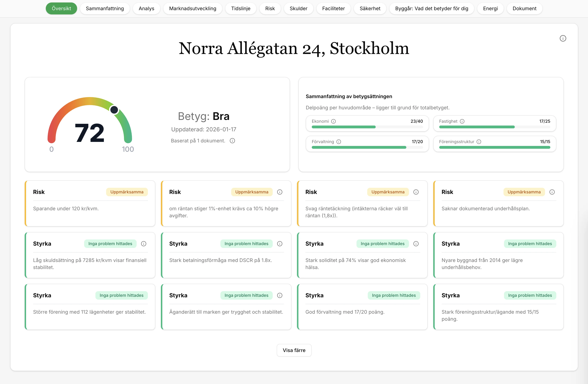Screen dimensions: 588x384
Task: Open info on the DSCR strength card
Action: [x=280, y=244]
